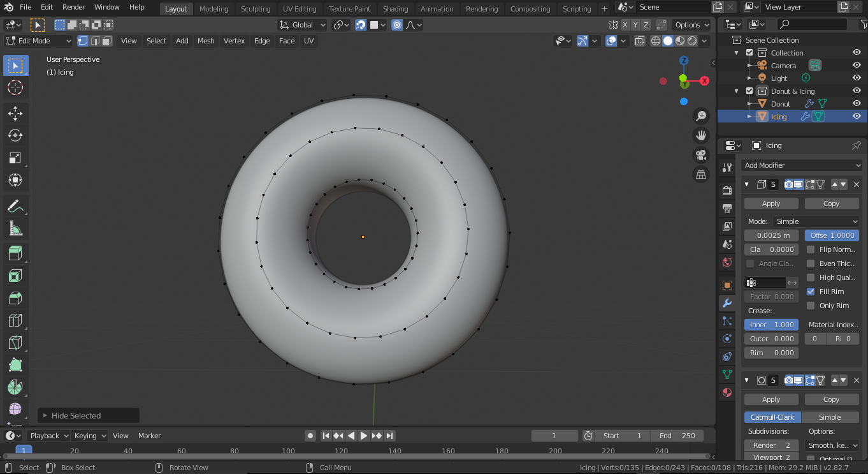Click the pan view hand icon
Viewport: 868px width, 474px height.
[701, 135]
